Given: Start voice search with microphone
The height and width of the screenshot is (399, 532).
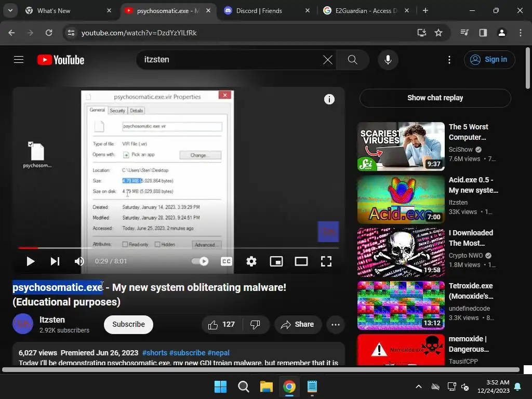Looking at the screenshot, I should tap(388, 60).
